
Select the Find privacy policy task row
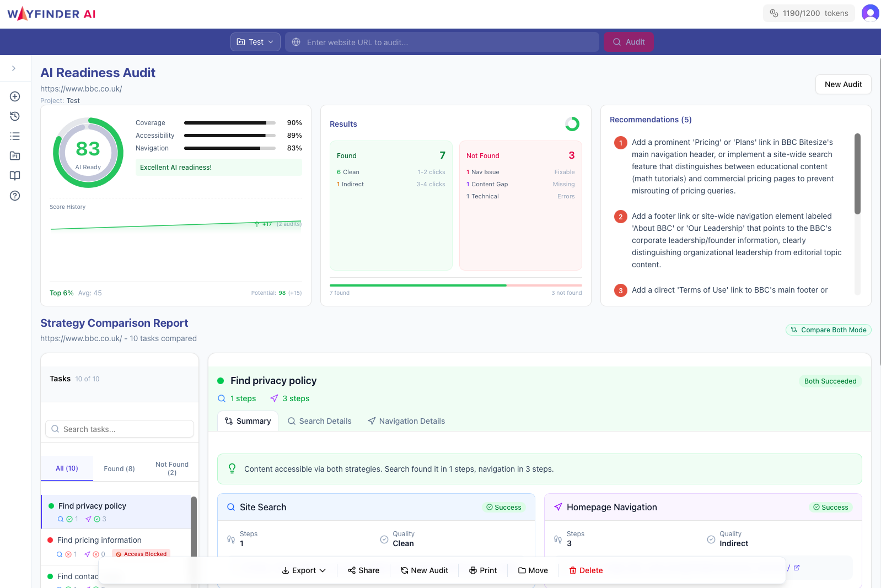tap(116, 512)
